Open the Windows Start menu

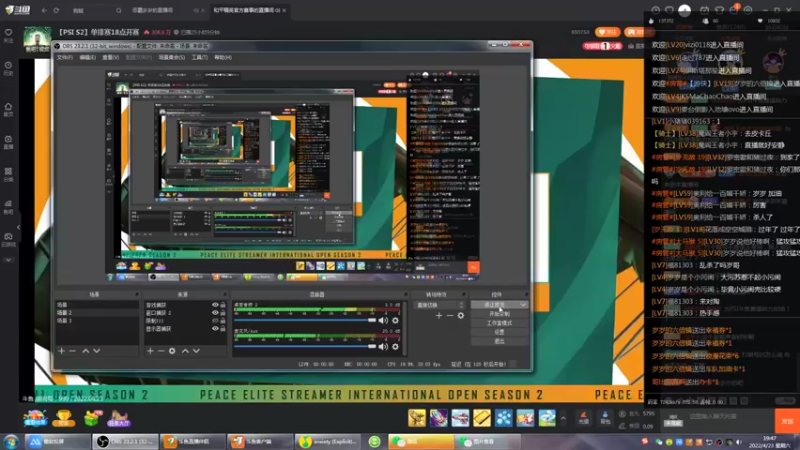10,442
